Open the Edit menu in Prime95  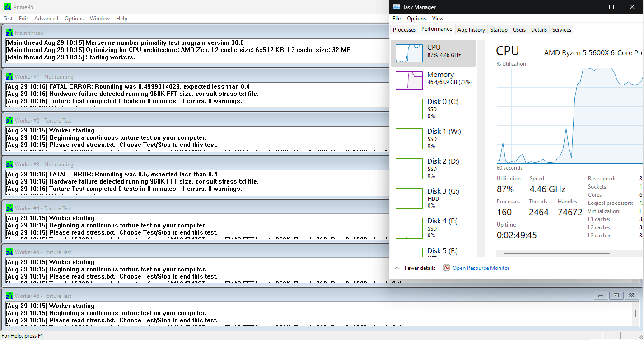[23, 19]
